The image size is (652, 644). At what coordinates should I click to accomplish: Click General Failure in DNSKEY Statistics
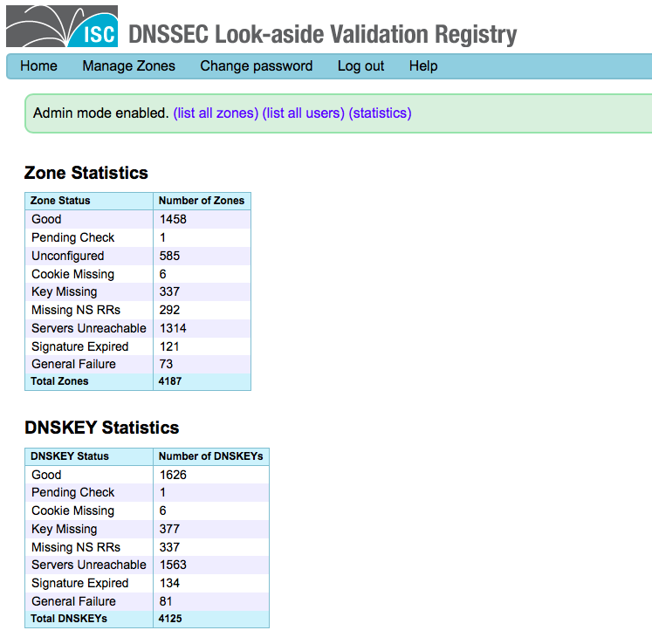73,601
